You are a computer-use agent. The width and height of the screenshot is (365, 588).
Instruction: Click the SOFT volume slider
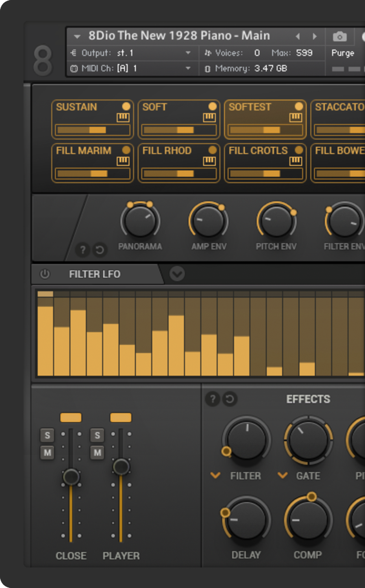[x=179, y=130]
